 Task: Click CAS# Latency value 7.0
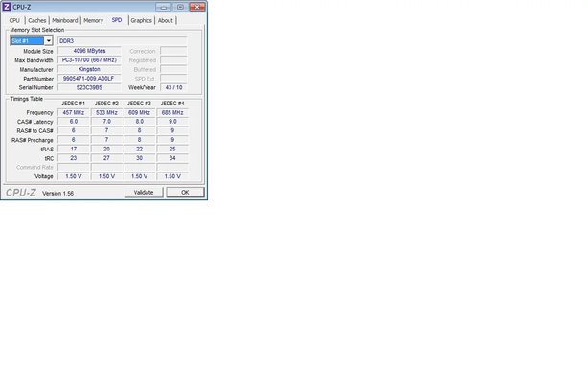[x=106, y=122]
